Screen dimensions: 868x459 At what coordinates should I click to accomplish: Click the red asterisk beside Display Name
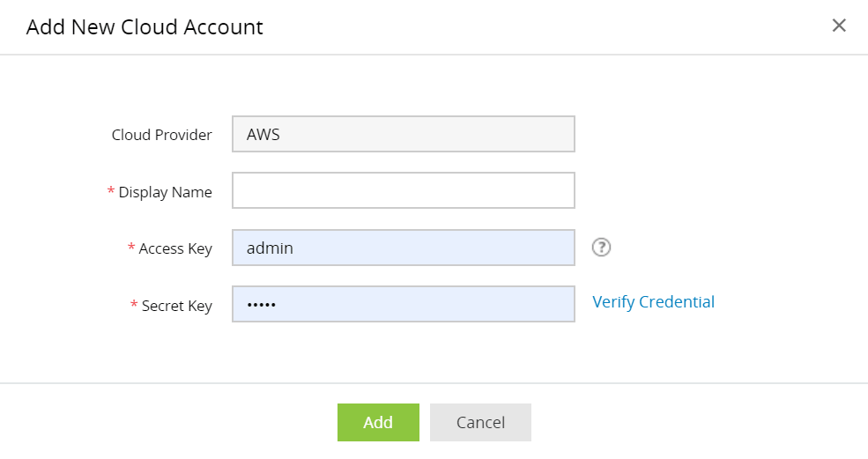point(111,191)
